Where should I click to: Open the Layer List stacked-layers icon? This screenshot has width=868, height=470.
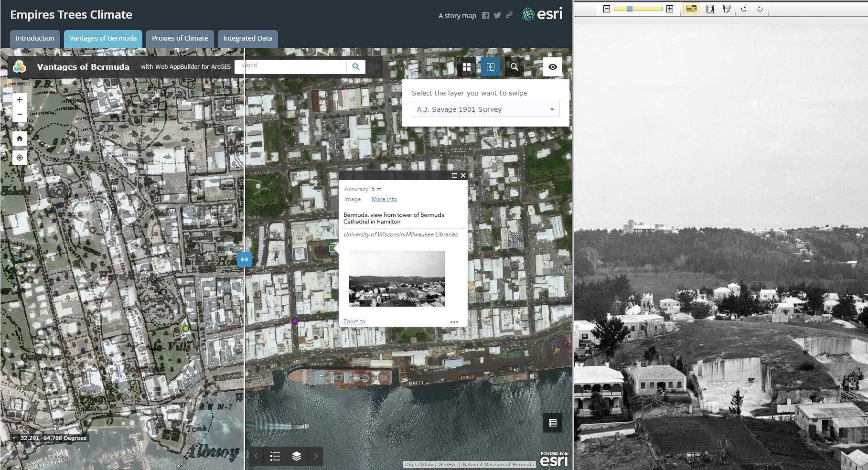pyautogui.click(x=297, y=456)
